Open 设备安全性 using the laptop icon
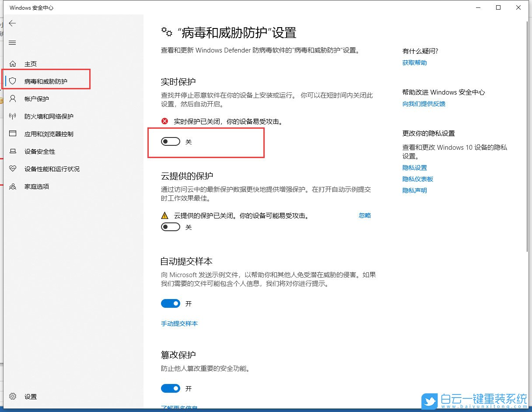The width and height of the screenshot is (532, 412). tap(13, 151)
